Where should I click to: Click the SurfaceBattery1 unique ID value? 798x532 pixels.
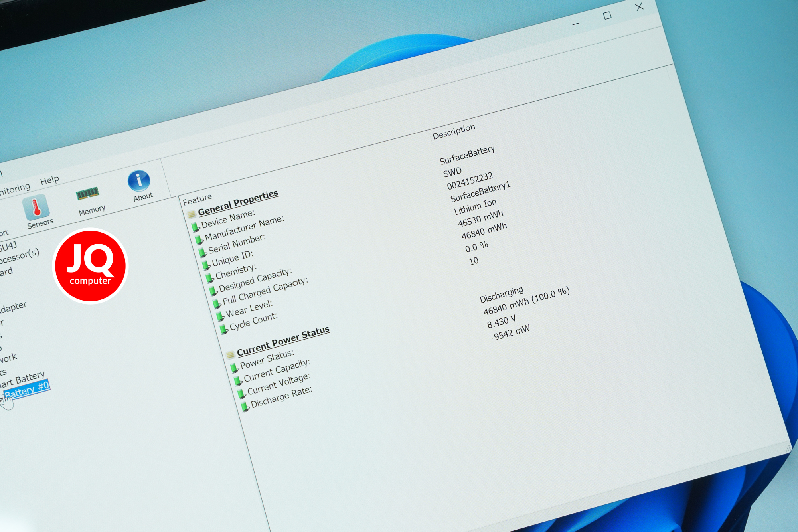480,192
